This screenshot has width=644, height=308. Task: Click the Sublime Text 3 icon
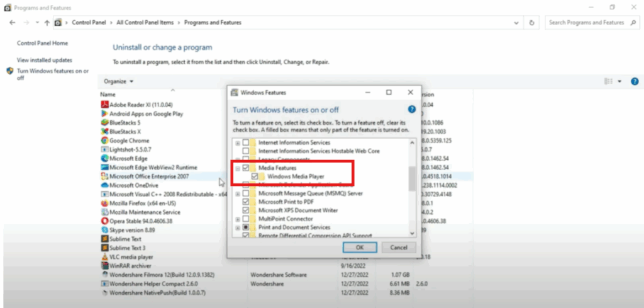click(x=104, y=248)
